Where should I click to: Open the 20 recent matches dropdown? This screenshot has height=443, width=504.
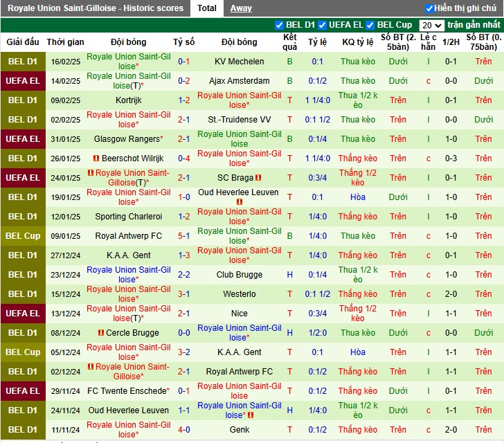pyautogui.click(x=432, y=25)
